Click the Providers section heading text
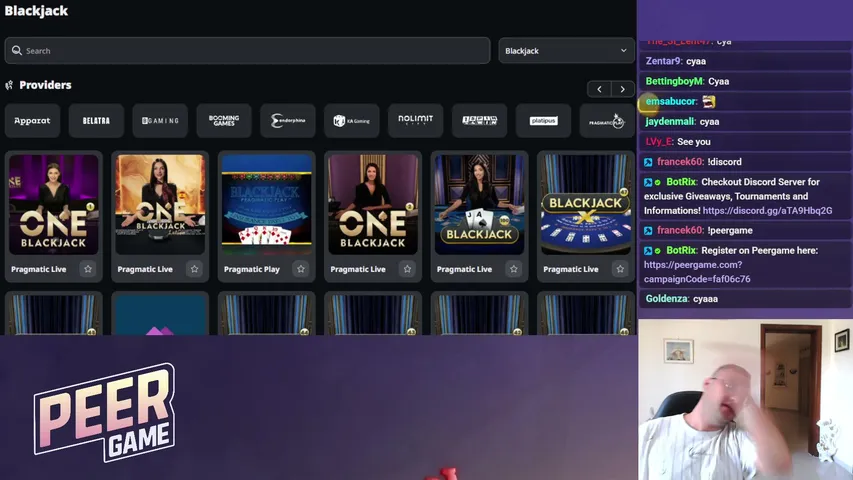The width and height of the screenshot is (853, 480). (x=45, y=85)
